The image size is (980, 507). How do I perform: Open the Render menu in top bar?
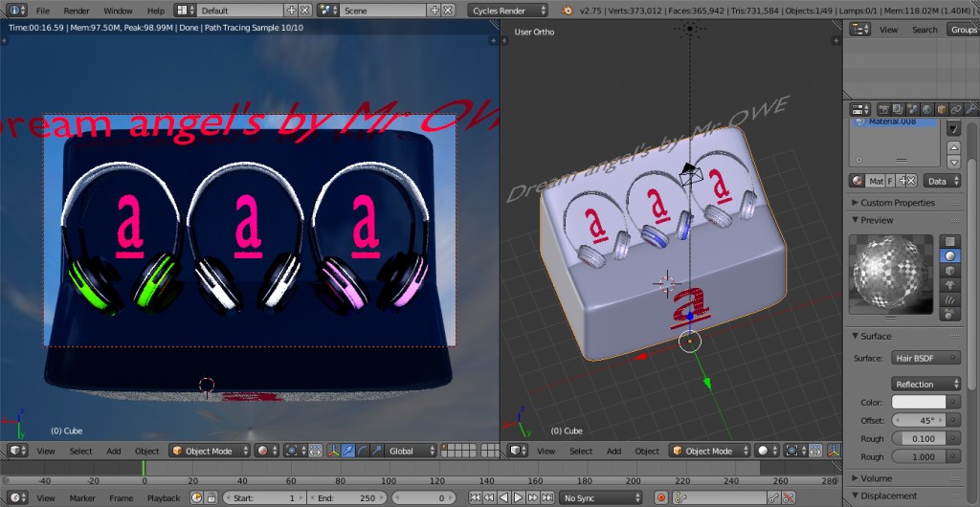click(77, 11)
